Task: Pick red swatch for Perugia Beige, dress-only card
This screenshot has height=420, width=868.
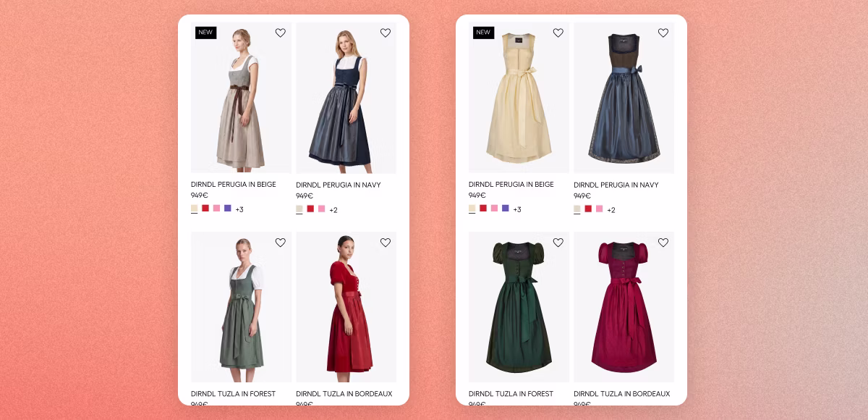Action: coord(483,209)
